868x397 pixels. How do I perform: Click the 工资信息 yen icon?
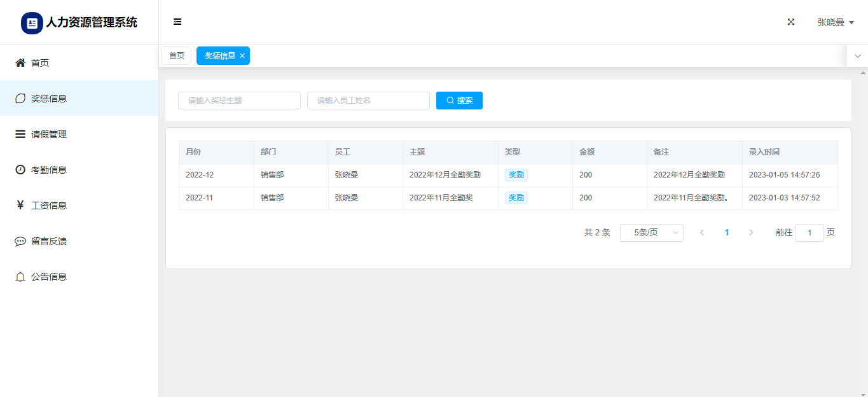(20, 205)
